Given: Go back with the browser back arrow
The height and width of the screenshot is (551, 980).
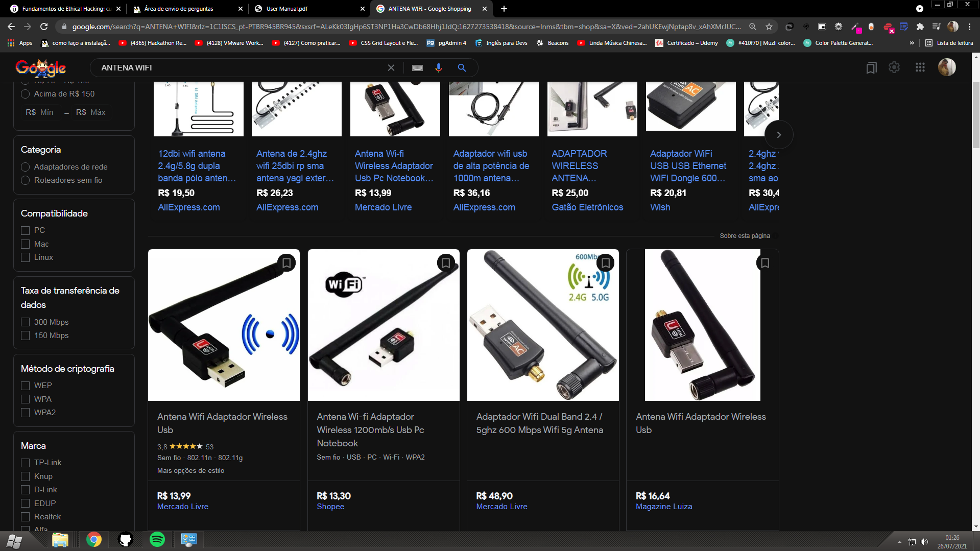Looking at the screenshot, I should click(x=11, y=27).
